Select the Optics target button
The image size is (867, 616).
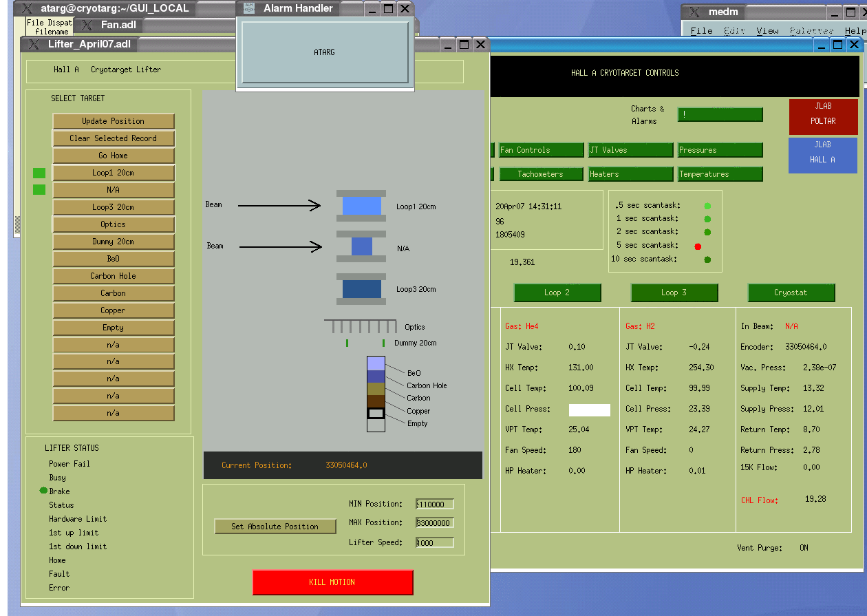(x=114, y=224)
